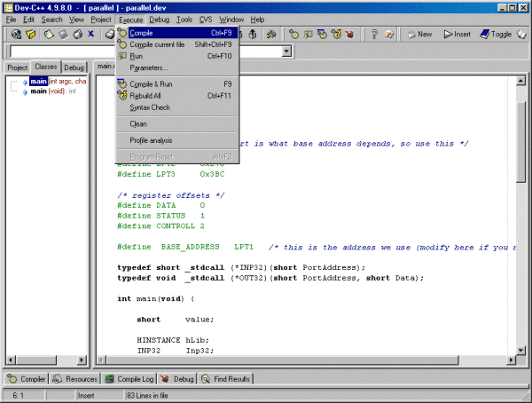Open the CVS menu
Viewport: 532px width, 403px height.
point(206,20)
